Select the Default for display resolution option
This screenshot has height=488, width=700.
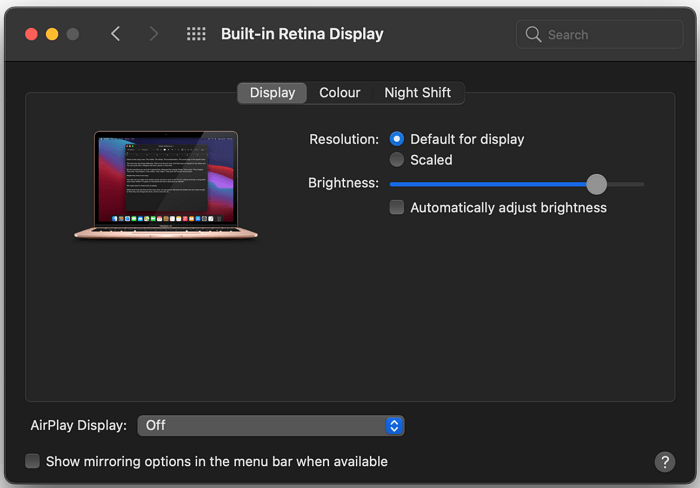tap(397, 139)
